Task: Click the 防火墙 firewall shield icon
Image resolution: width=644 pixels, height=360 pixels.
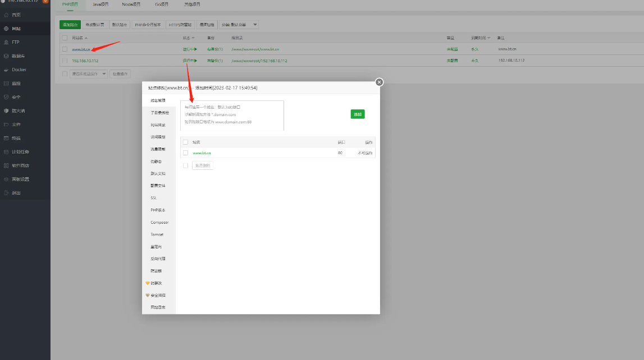Action: point(6,110)
